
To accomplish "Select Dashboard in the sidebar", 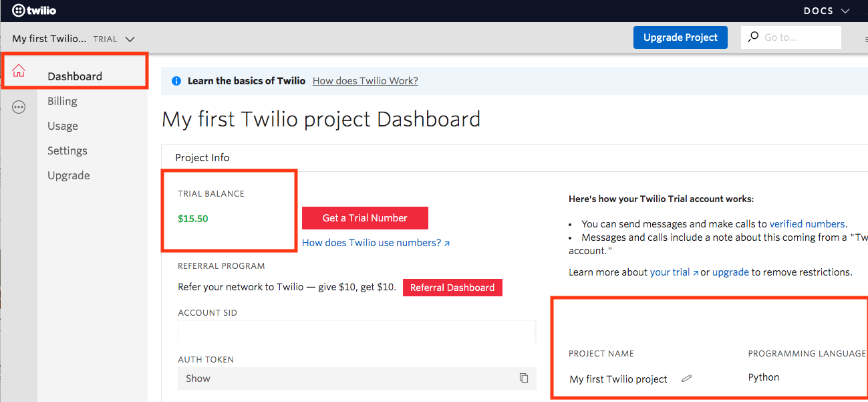I will coord(75,76).
